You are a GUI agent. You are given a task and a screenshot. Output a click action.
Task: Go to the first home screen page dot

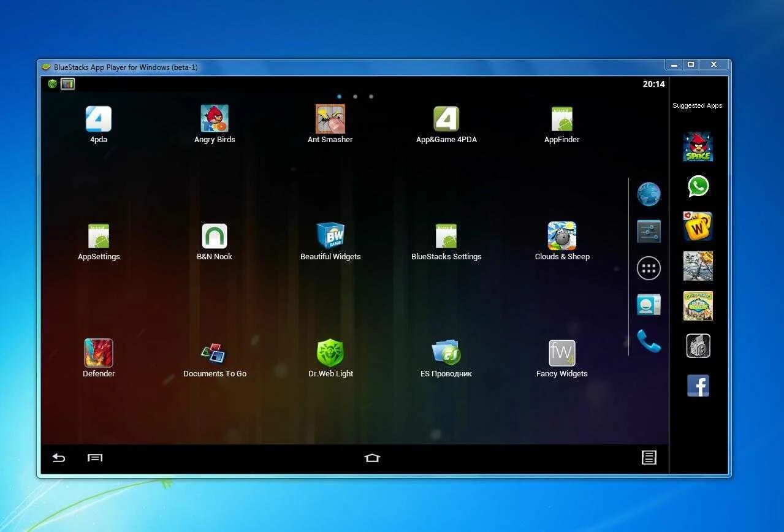(340, 96)
